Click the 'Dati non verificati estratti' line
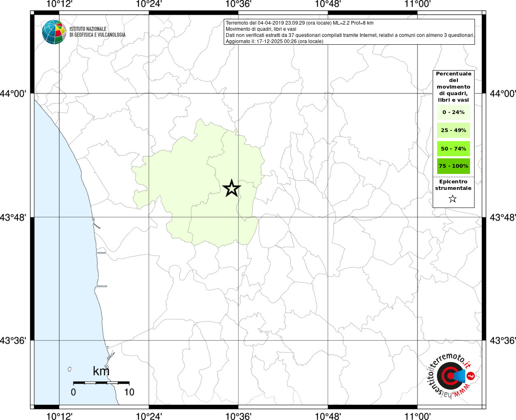Image resolution: width=516 pixels, height=420 pixels. coord(350,35)
